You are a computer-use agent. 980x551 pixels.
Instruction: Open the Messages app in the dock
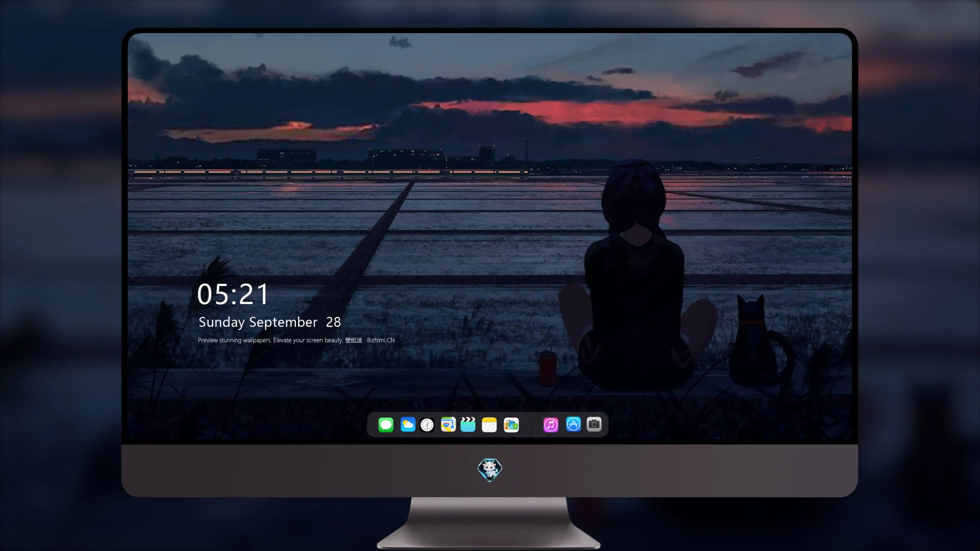386,424
